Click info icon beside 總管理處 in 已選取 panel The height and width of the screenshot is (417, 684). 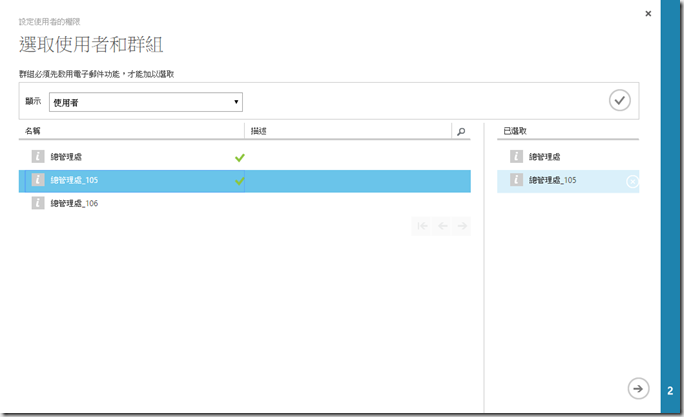[x=516, y=157]
